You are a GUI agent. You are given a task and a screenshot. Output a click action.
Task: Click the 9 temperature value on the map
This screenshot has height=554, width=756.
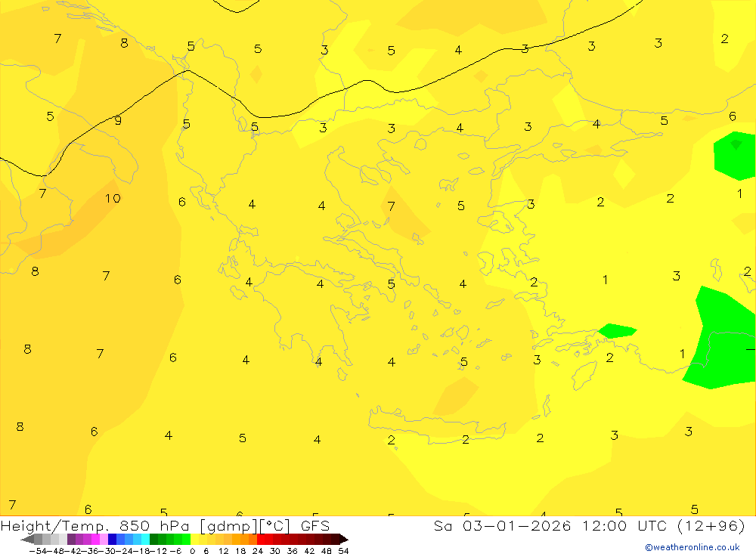click(118, 120)
